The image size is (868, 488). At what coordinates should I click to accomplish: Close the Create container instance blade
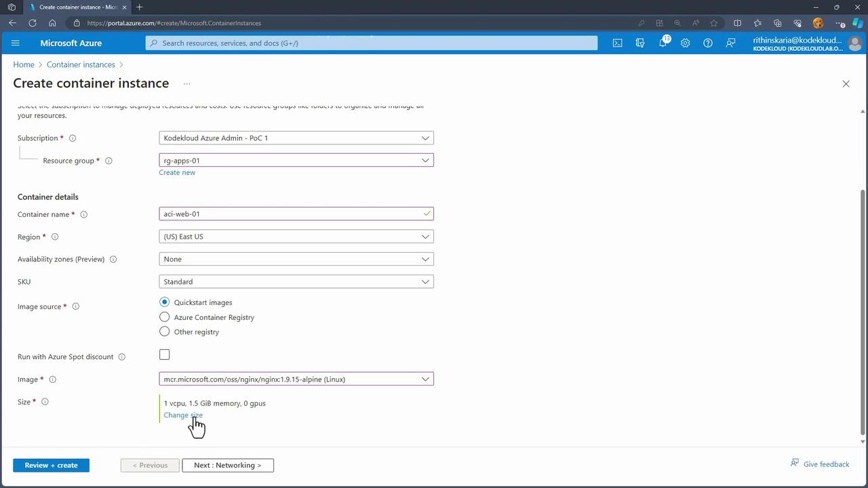tap(846, 84)
